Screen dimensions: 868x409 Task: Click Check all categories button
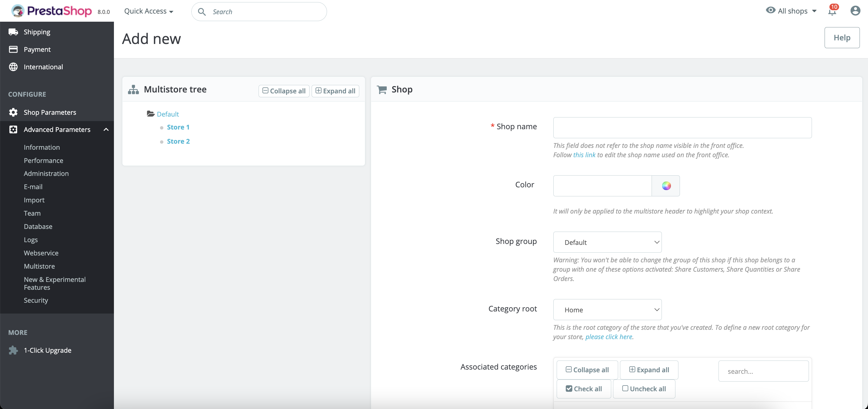click(x=583, y=389)
